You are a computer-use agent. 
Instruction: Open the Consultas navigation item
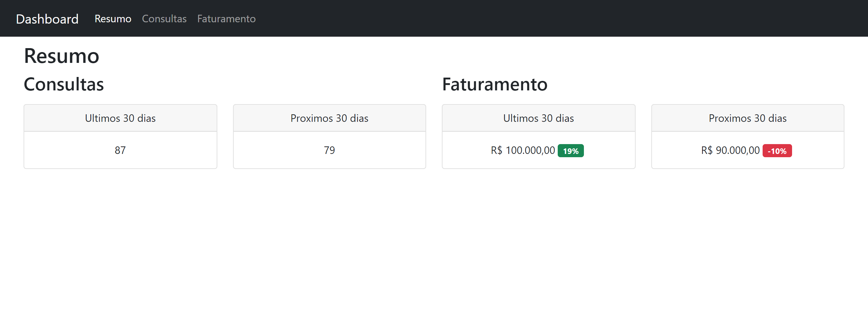(x=164, y=19)
